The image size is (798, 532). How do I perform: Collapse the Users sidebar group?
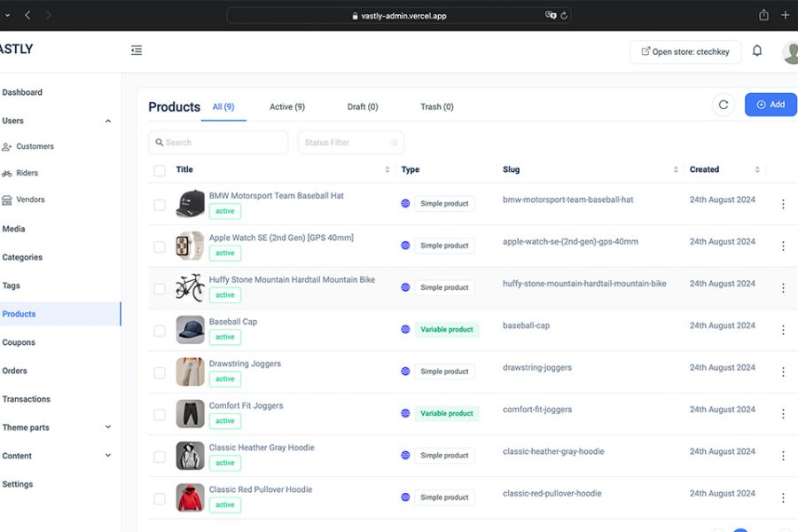108,121
